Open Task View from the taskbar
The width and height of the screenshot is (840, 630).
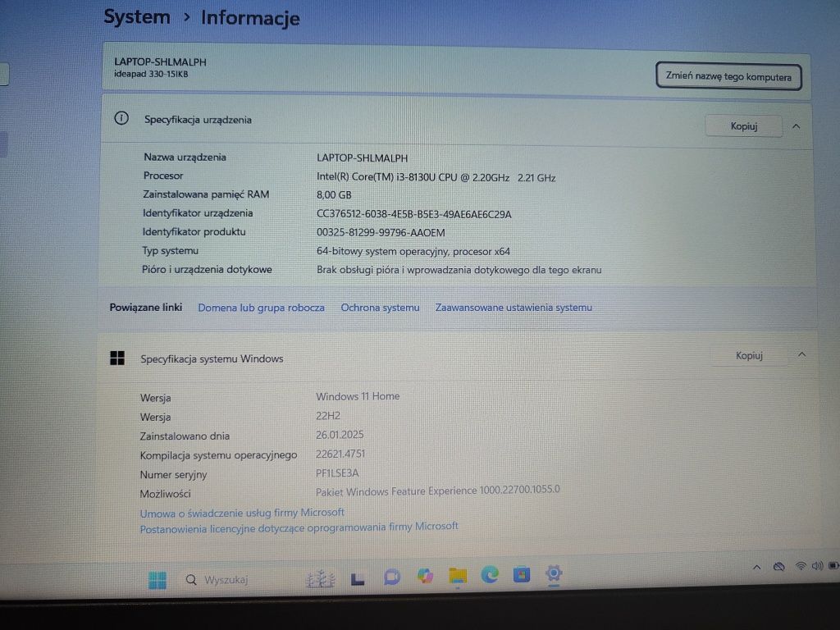tap(358, 579)
